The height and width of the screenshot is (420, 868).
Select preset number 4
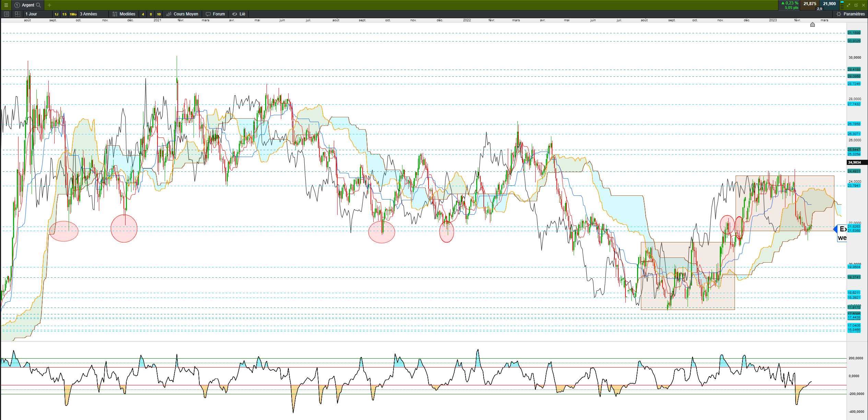[143, 14]
